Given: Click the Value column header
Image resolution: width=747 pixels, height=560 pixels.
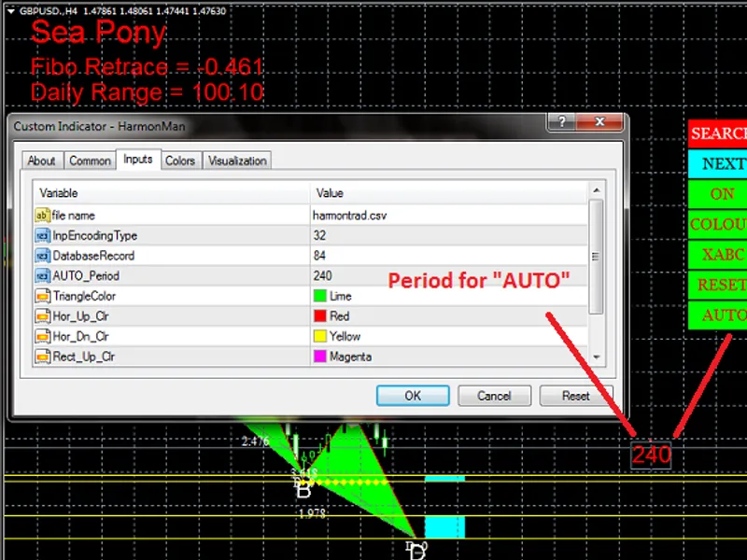Looking at the screenshot, I should click(x=449, y=193).
